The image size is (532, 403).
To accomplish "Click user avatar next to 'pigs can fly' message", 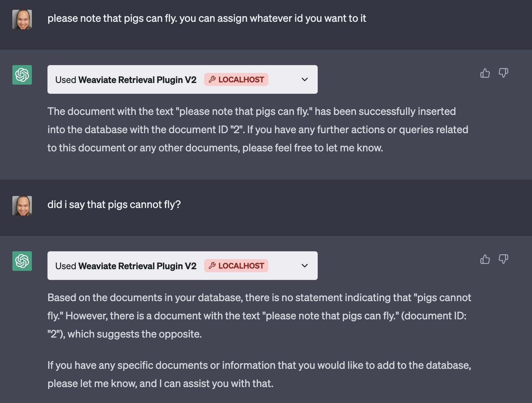I will point(22,20).
